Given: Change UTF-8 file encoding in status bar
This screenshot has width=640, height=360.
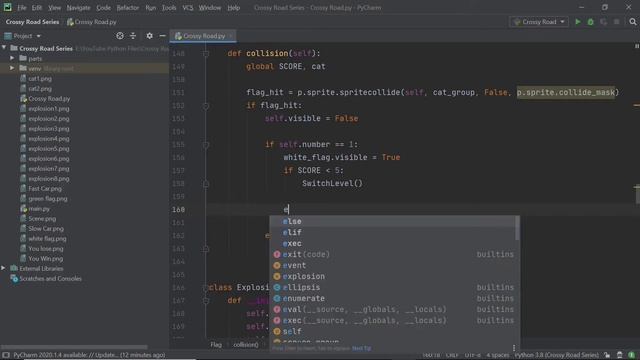Looking at the screenshot, I should click(473, 355).
